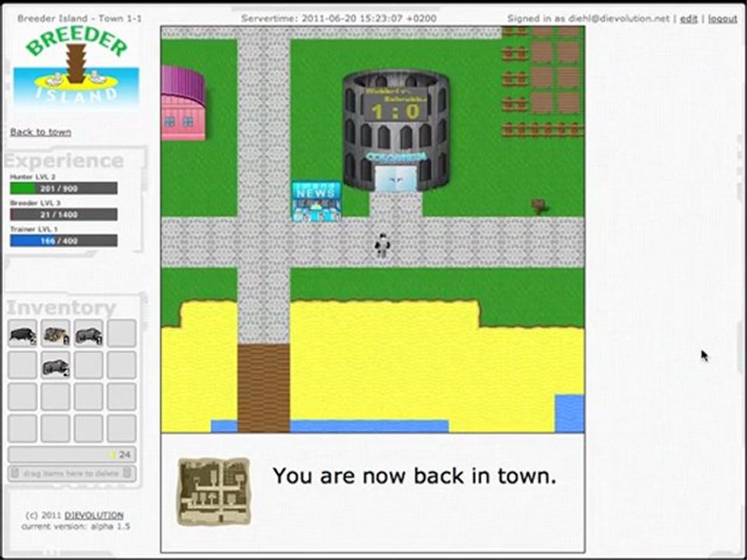Click the 'You are now back in town.' message
The width and height of the screenshot is (747, 560).
pos(415,476)
